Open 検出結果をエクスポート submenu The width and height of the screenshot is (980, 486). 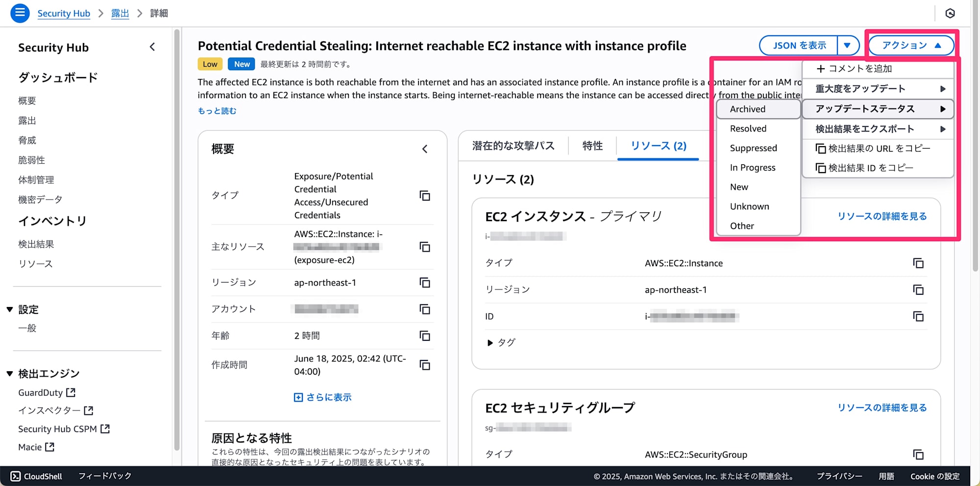[x=878, y=129]
